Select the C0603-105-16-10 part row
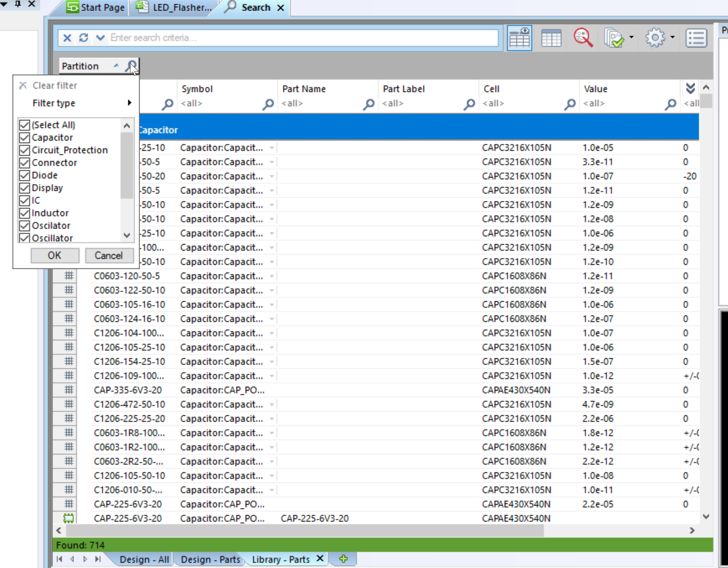Viewport: 728px width, 568px height. tap(376, 305)
